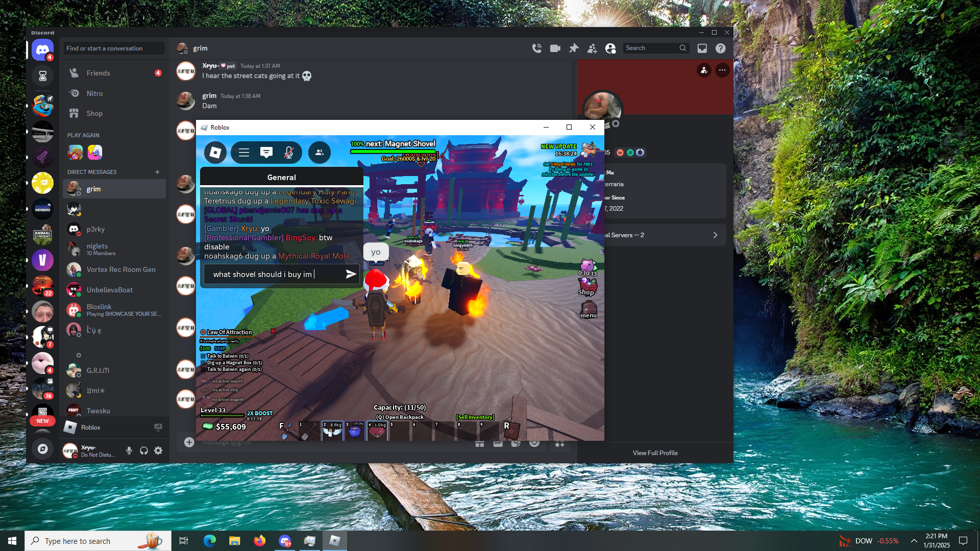Show hidden system tray icons
Screen dimensions: 980x551
pos(914,541)
